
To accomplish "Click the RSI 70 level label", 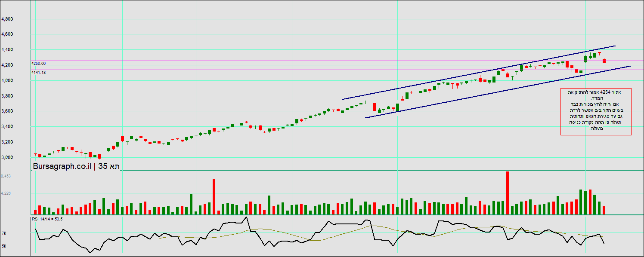I will [4, 233].
